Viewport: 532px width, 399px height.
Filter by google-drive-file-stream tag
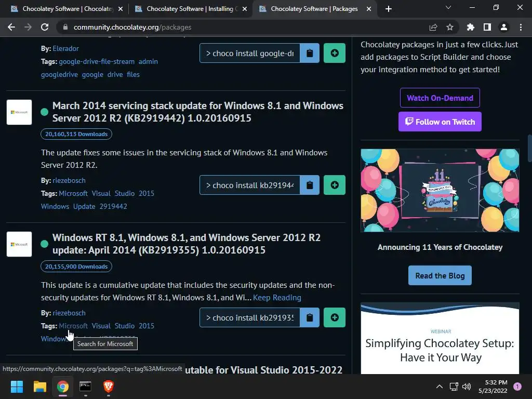[97, 61]
